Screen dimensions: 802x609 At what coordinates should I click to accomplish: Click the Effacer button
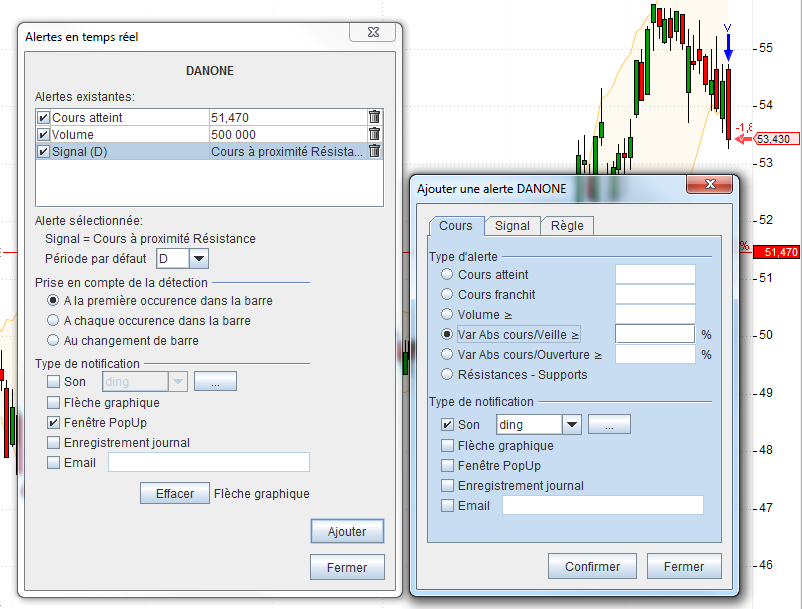(x=175, y=493)
